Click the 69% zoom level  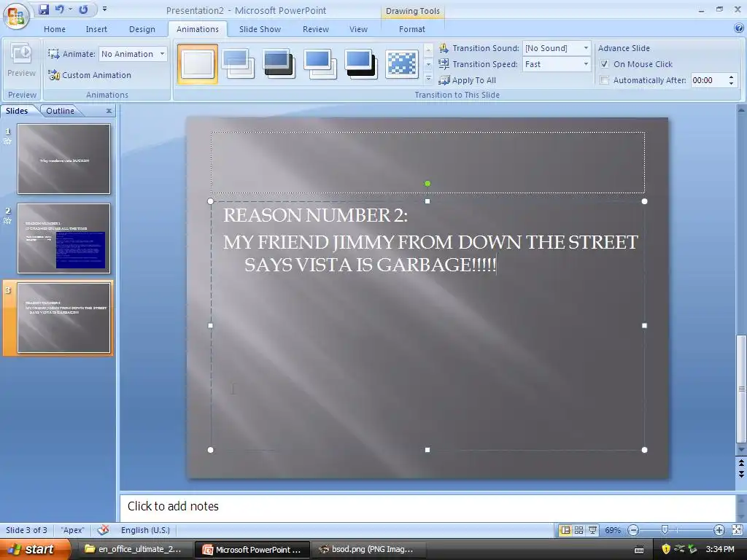(x=613, y=530)
